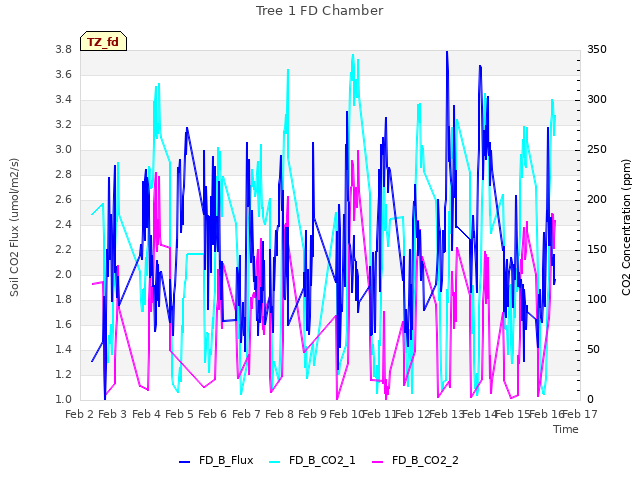Click the Soil CO2 Flux axis label
Image resolution: width=640 pixels, height=480 pixels.
pos(14,227)
